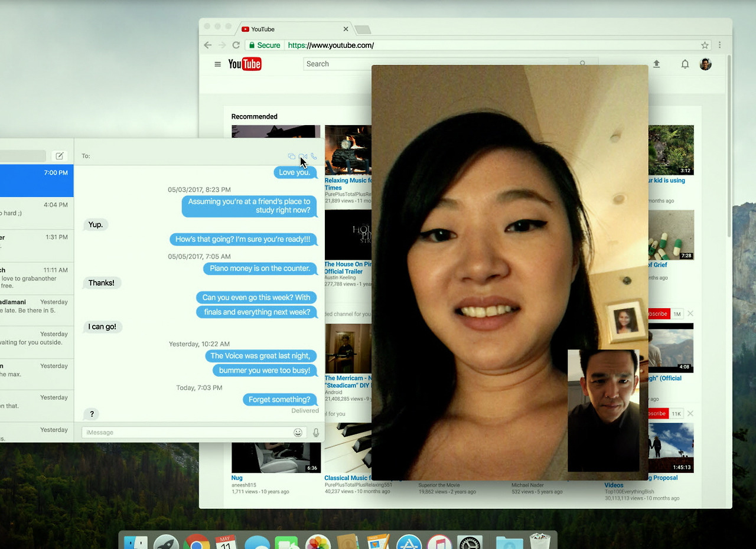The image size is (756, 549).
Task: Dismiss the channel row with 1M subscribers
Action: point(690,313)
